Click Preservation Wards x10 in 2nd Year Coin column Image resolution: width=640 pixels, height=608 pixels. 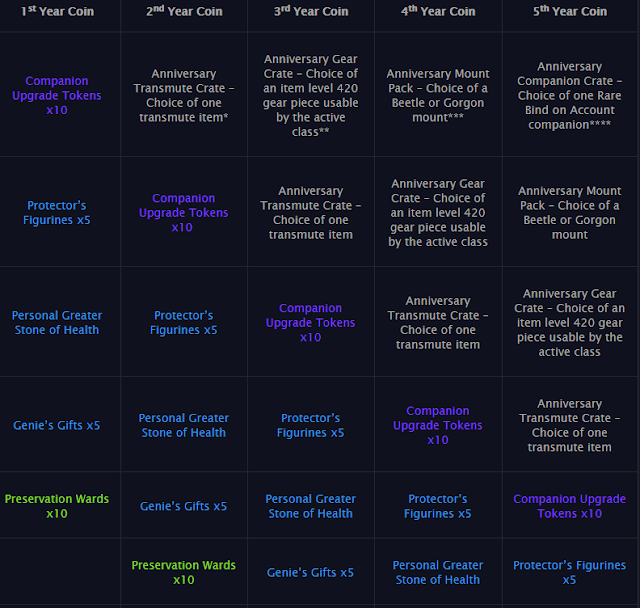[x=184, y=572]
